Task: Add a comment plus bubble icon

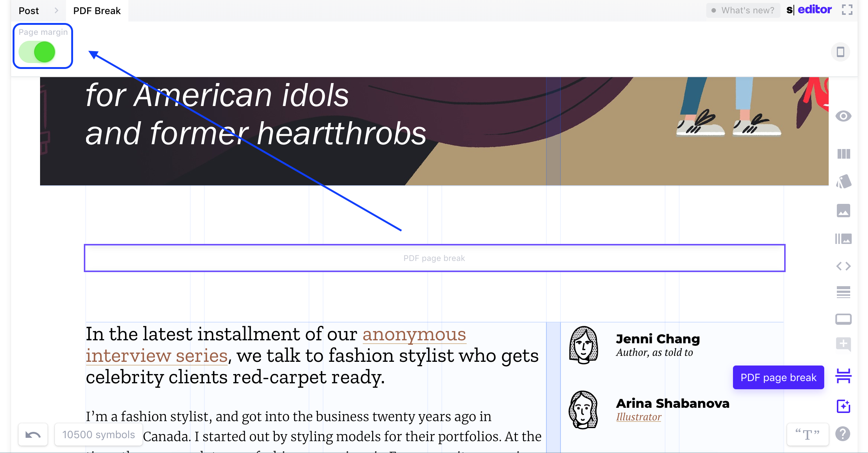Action: 844,344
